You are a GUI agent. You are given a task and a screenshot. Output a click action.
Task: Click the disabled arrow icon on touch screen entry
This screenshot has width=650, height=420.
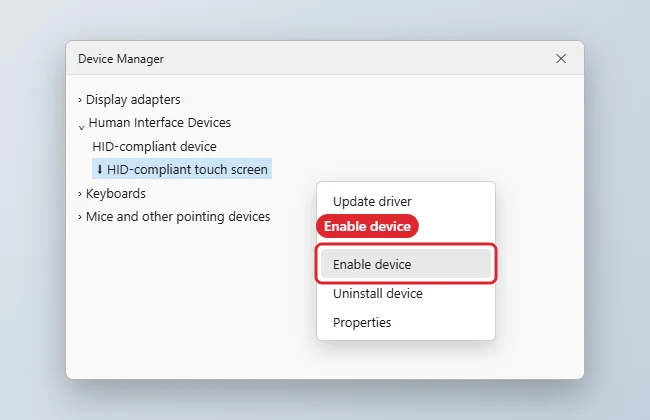[x=99, y=170]
